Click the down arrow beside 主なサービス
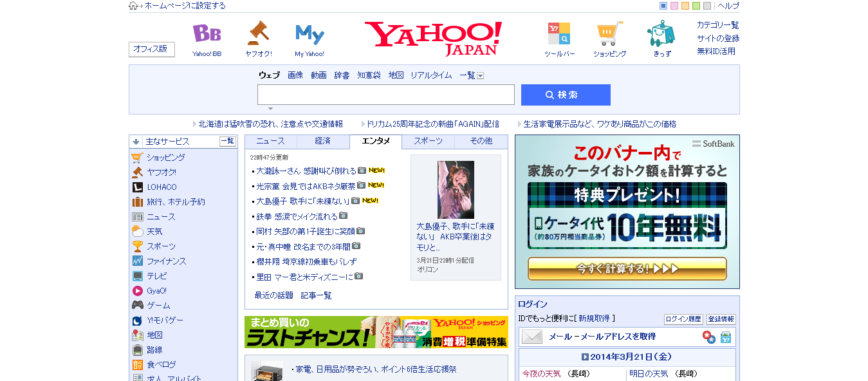The image size is (868, 381). click(136, 142)
